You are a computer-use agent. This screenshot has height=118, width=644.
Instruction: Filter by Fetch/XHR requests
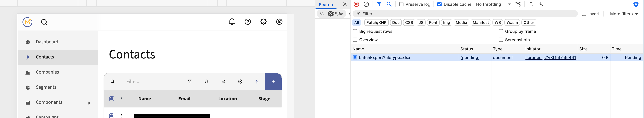click(x=376, y=22)
